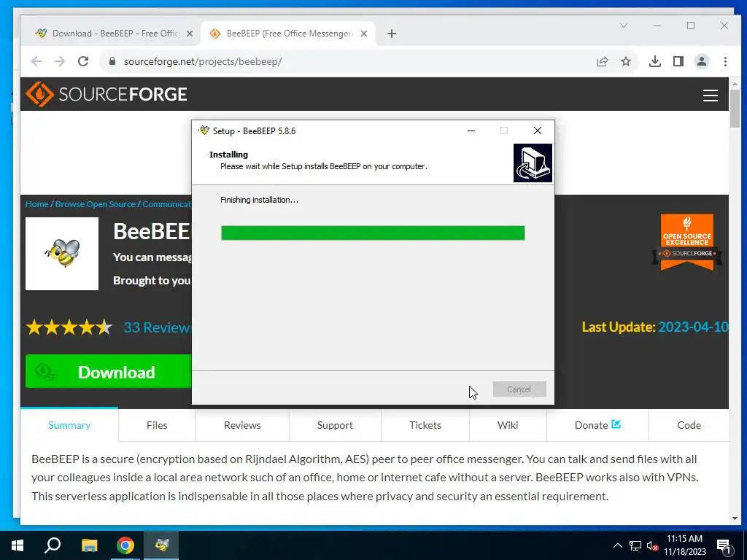Click the Chrome forward arrow

60,61
